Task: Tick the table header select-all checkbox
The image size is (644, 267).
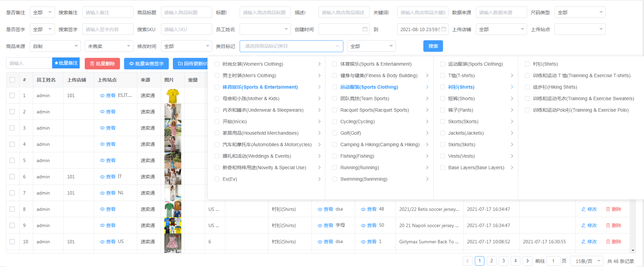Action: (x=13, y=80)
